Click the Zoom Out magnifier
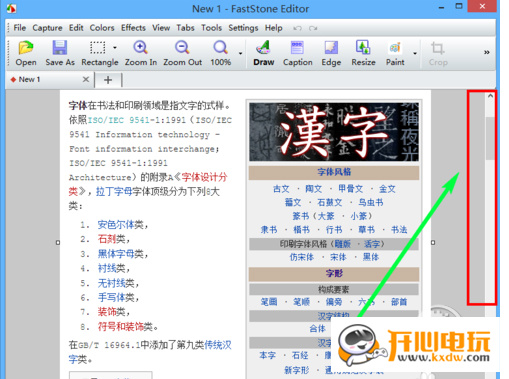The image size is (509, 379). 182,53
